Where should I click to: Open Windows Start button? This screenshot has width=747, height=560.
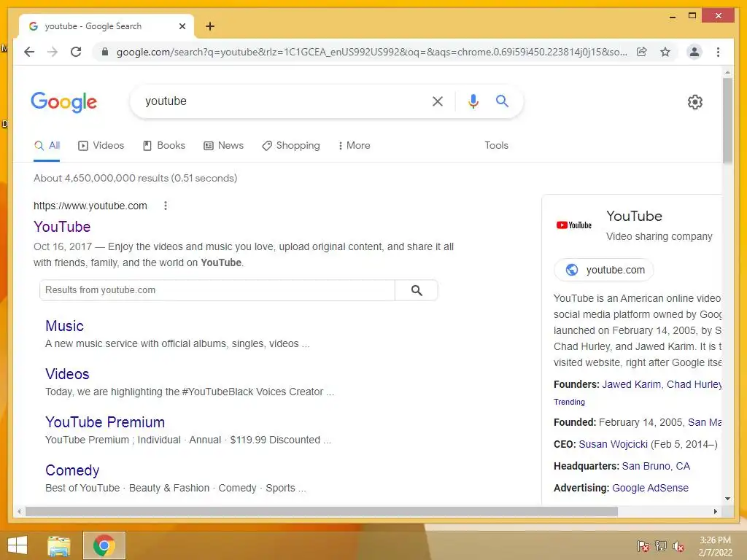pyautogui.click(x=18, y=545)
